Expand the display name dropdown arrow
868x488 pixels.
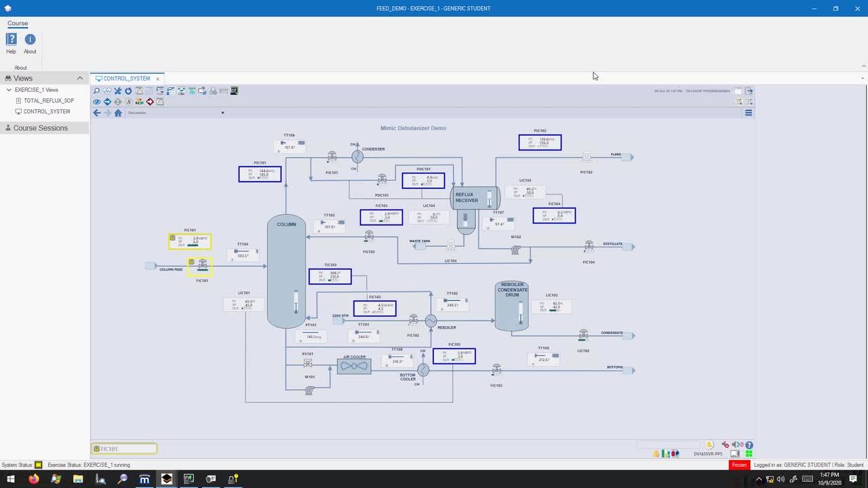click(222, 113)
